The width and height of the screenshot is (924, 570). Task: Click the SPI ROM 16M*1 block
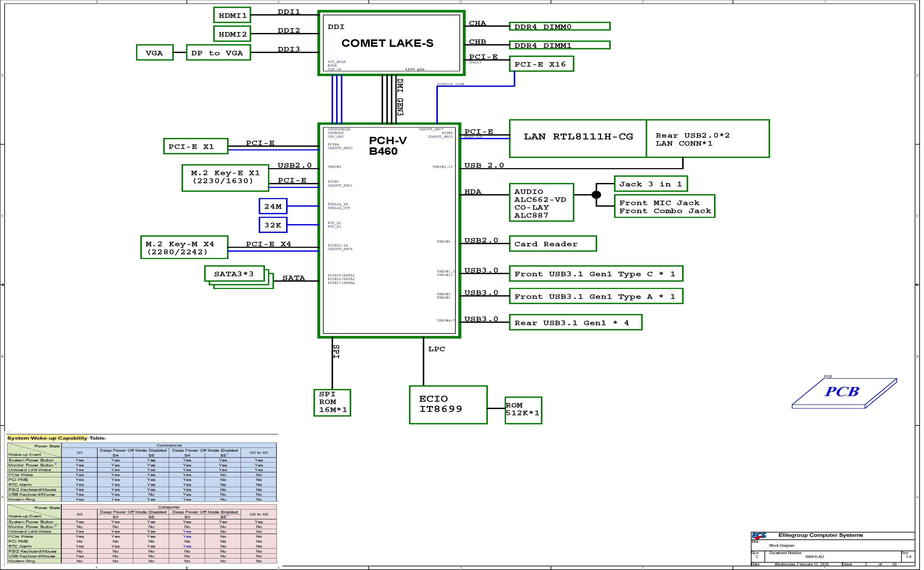click(x=332, y=403)
